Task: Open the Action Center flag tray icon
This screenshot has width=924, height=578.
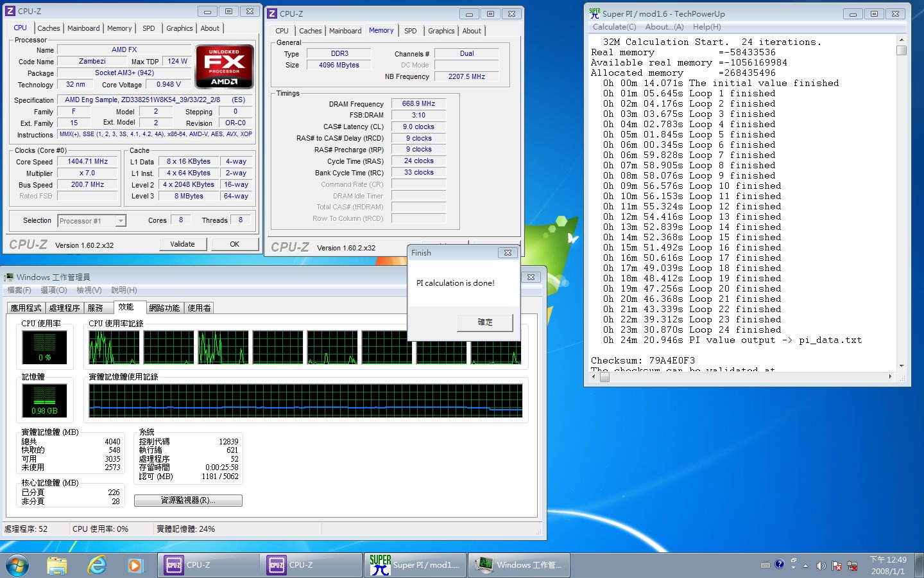Action: [837, 566]
